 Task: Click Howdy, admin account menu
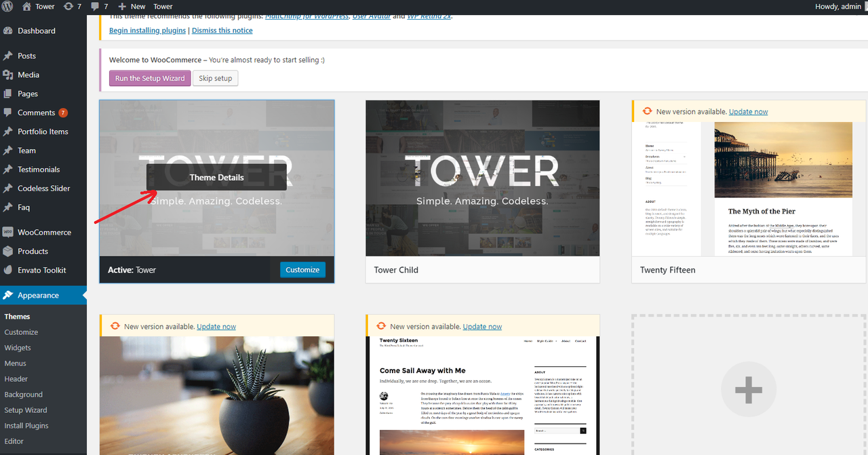tap(840, 6)
